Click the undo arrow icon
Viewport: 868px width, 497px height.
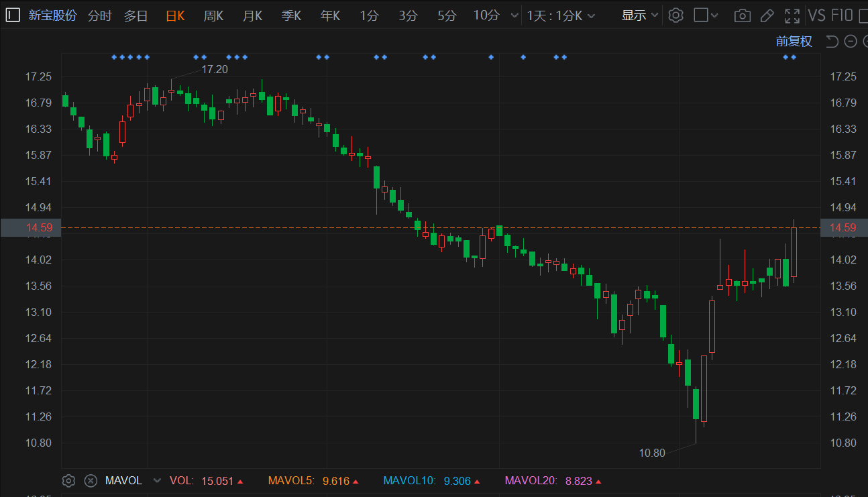(832, 42)
